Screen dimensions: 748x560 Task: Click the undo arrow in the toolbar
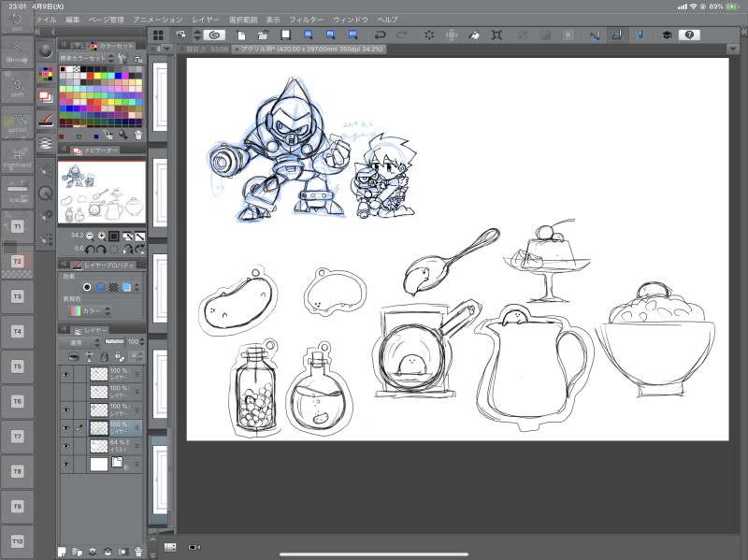tap(380, 35)
